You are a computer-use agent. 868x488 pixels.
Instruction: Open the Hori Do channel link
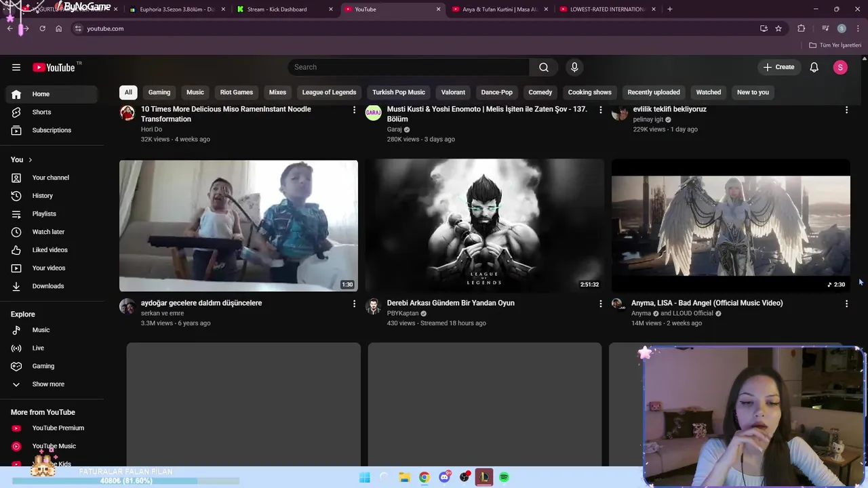tap(151, 129)
